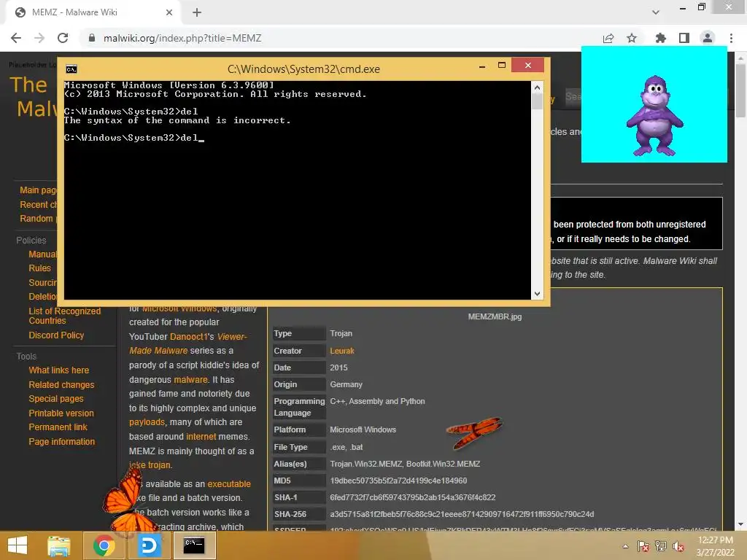Maximize the cmd.exe window
This screenshot has height=560, width=747.
point(502,65)
